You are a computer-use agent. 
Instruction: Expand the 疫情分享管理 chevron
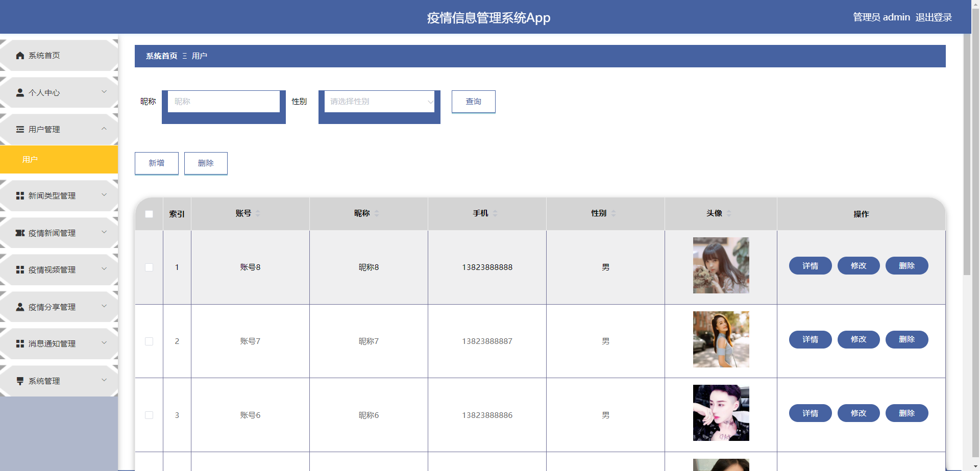pos(104,306)
